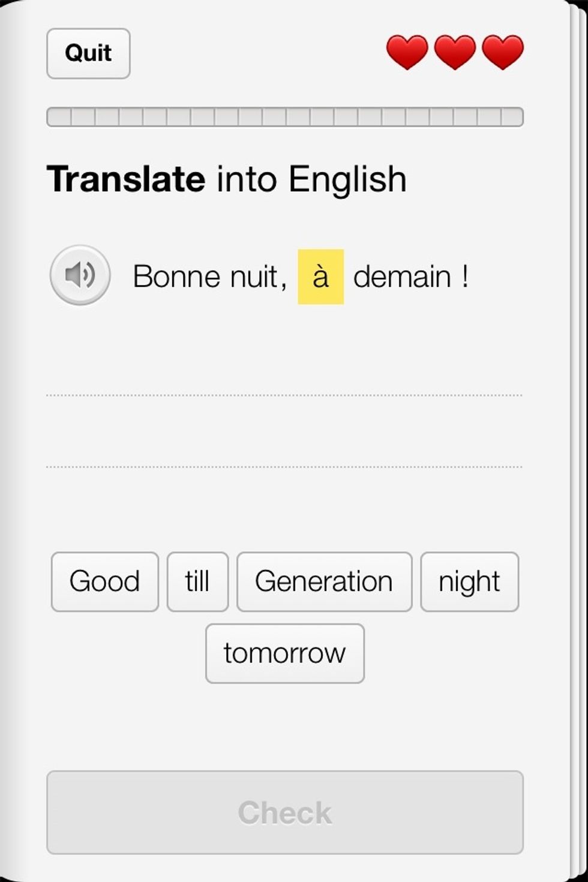Click the lesson progress bar
The height and width of the screenshot is (882, 588).
284,116
